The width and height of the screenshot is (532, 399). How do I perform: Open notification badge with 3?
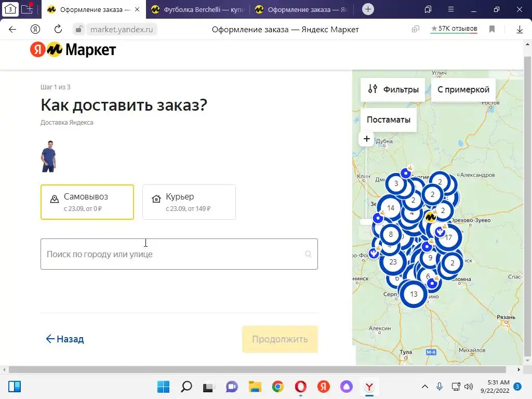click(517, 387)
